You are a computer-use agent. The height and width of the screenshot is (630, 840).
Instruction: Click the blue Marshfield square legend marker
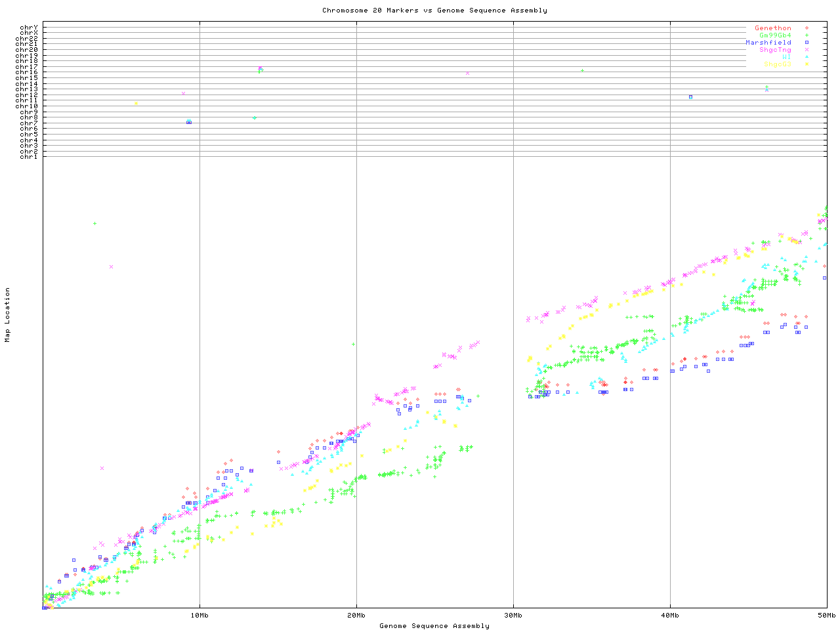click(807, 43)
